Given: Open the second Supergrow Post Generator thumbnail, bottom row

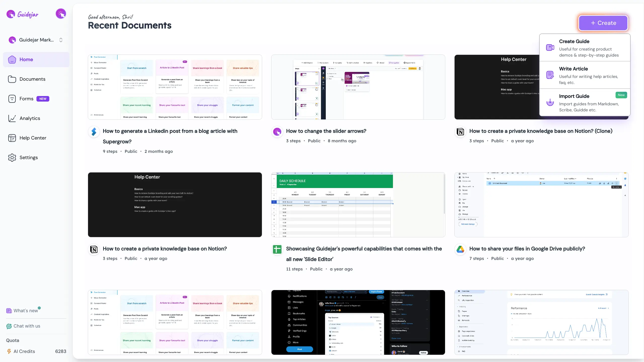Looking at the screenshot, I should pos(175,322).
